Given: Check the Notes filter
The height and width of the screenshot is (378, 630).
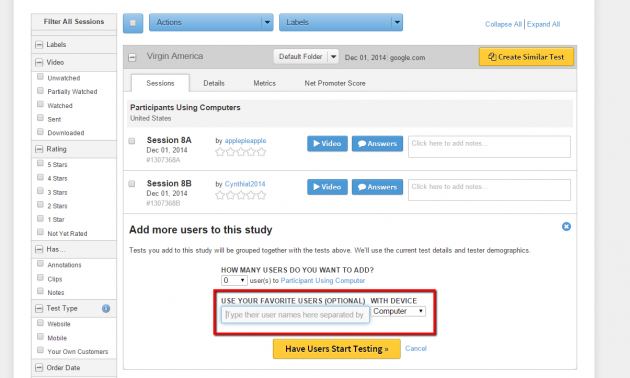Looking at the screenshot, I should [x=40, y=291].
